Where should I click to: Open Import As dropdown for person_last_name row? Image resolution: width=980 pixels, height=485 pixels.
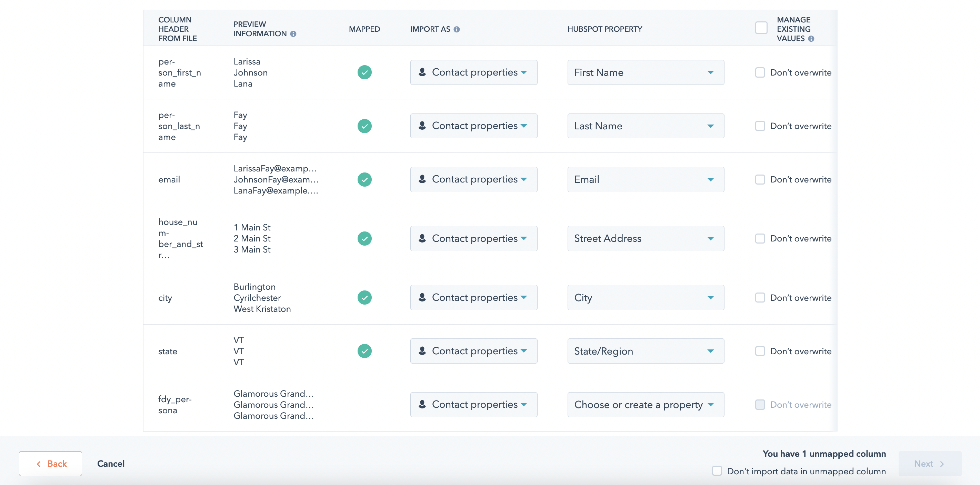coord(474,126)
